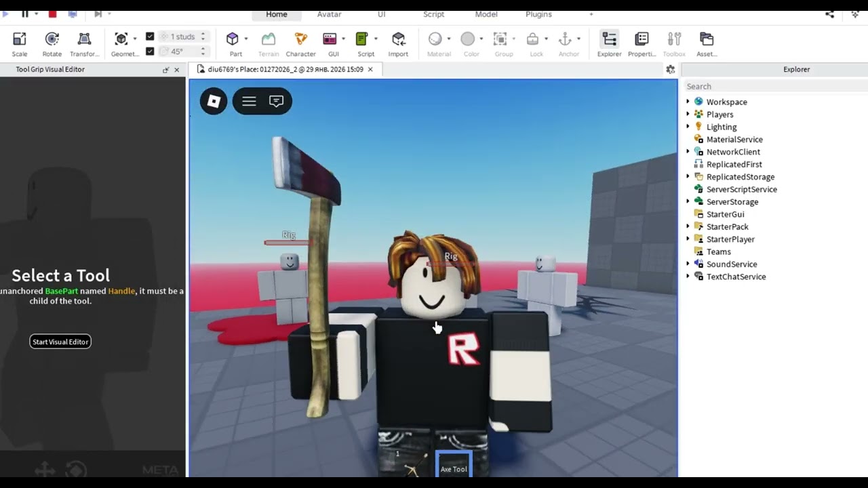Click the share icon in top bar
The height and width of the screenshot is (488, 868).
(829, 14)
